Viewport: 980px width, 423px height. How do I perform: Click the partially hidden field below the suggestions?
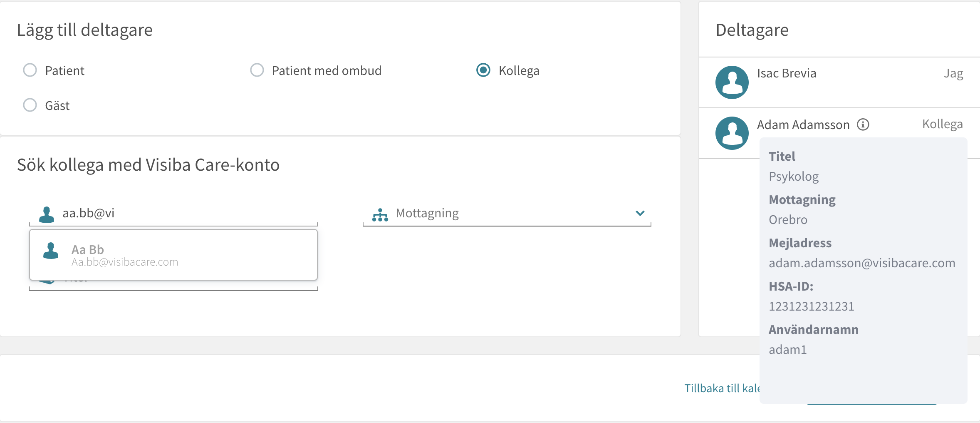coord(173,285)
